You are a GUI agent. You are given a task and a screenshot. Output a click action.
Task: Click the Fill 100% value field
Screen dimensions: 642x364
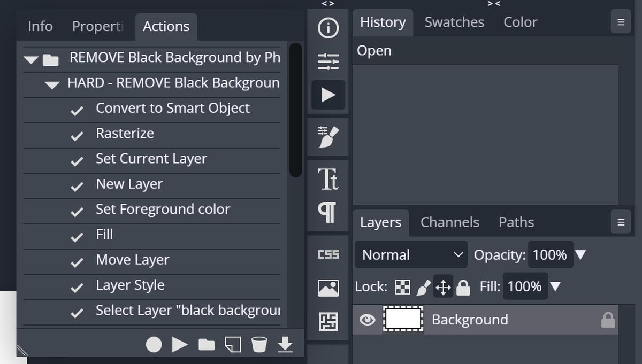(524, 287)
